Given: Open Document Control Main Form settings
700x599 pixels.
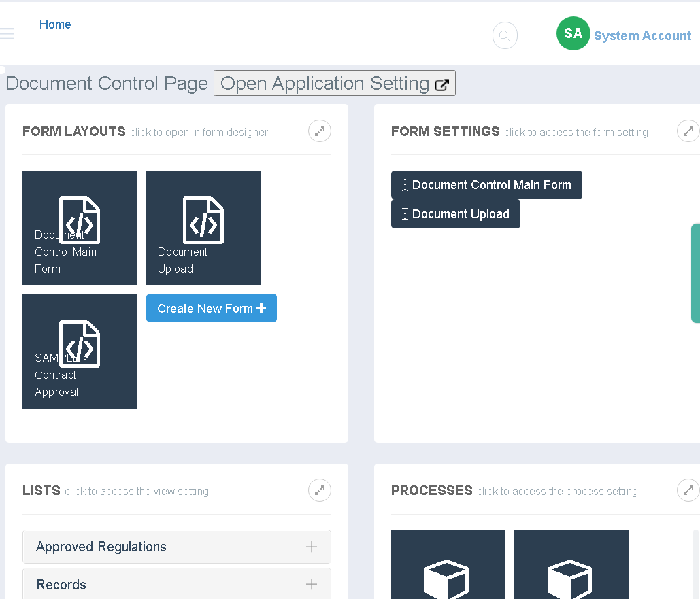Looking at the screenshot, I should (x=486, y=185).
